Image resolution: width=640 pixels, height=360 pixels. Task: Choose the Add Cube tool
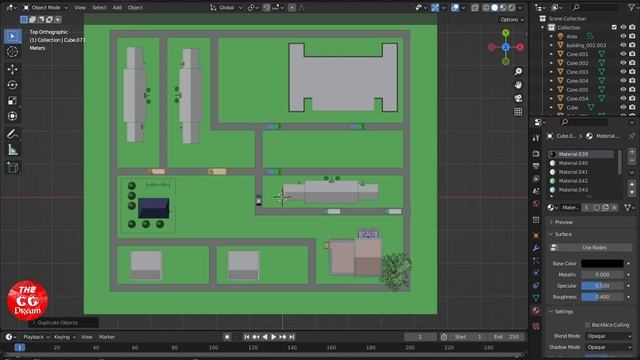point(13,167)
